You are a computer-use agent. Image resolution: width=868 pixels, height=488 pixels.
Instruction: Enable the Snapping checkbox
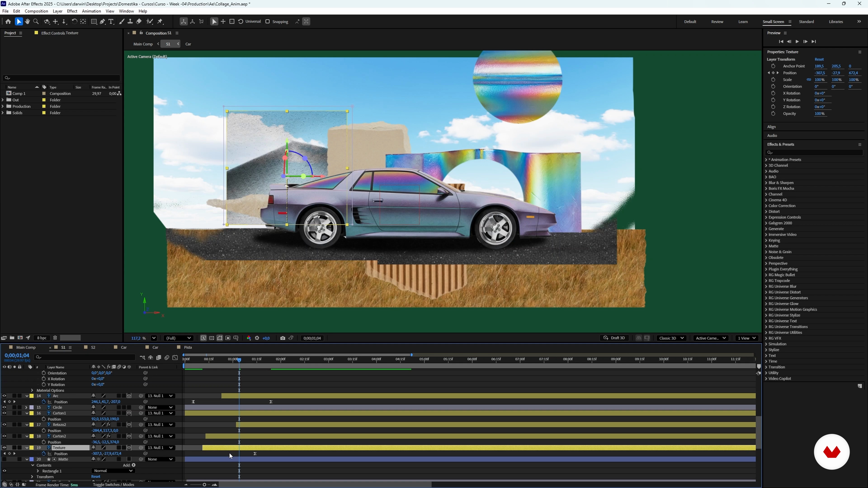[x=268, y=21]
